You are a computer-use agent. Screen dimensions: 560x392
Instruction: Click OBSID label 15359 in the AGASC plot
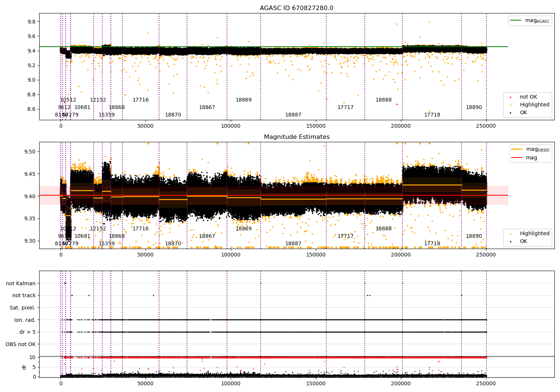[x=107, y=115]
